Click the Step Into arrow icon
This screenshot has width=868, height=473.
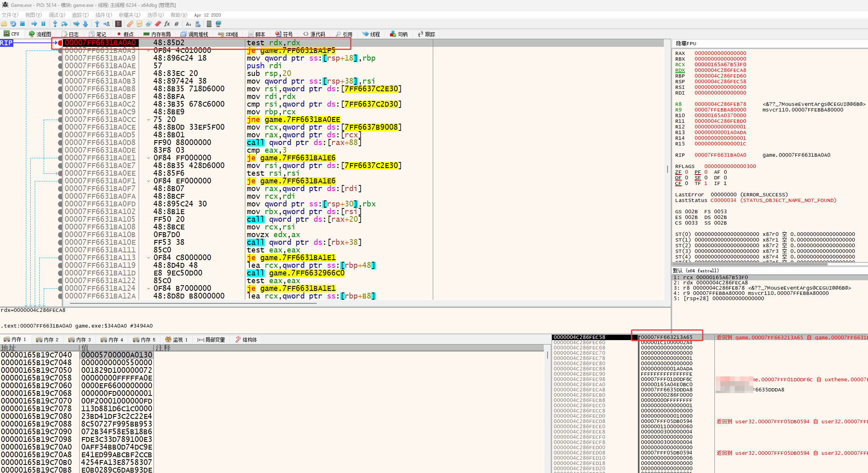coord(55,24)
